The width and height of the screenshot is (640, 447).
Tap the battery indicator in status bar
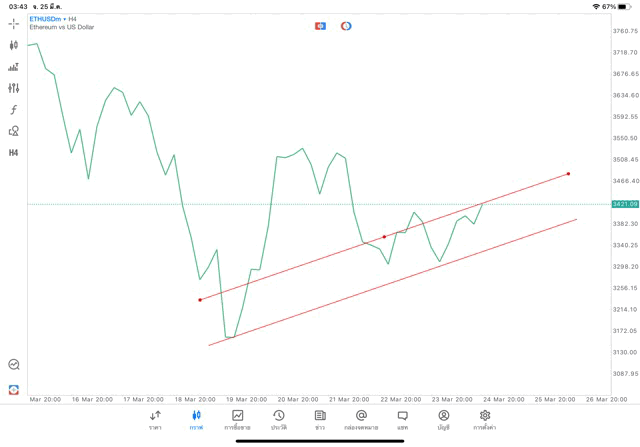(x=625, y=6)
